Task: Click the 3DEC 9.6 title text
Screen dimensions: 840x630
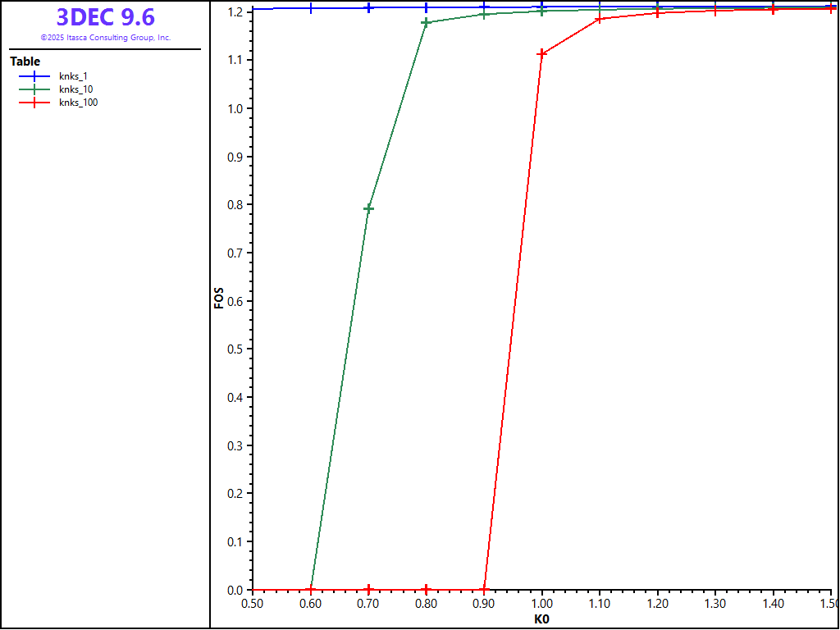Action: (105, 17)
